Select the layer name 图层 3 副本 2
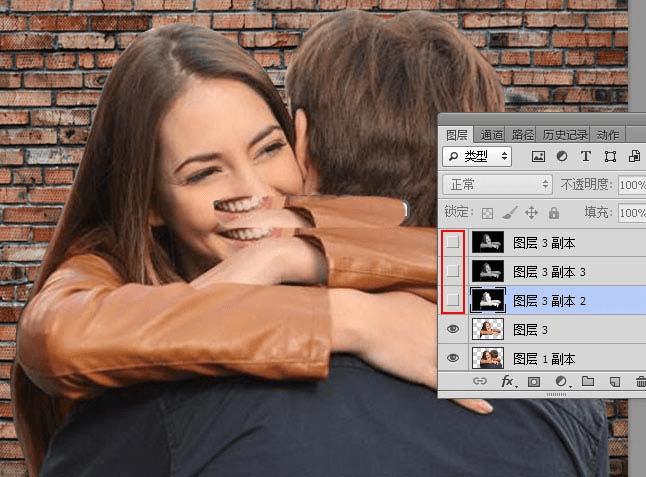 (549, 301)
